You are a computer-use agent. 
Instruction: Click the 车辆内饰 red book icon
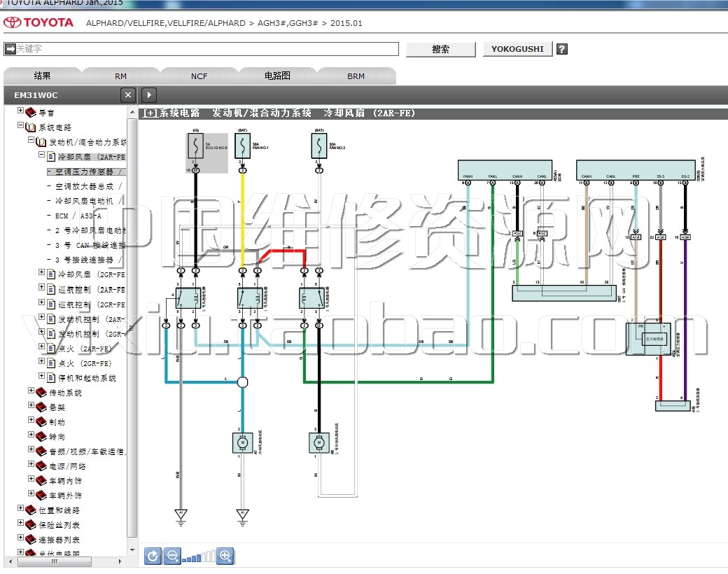click(41, 481)
